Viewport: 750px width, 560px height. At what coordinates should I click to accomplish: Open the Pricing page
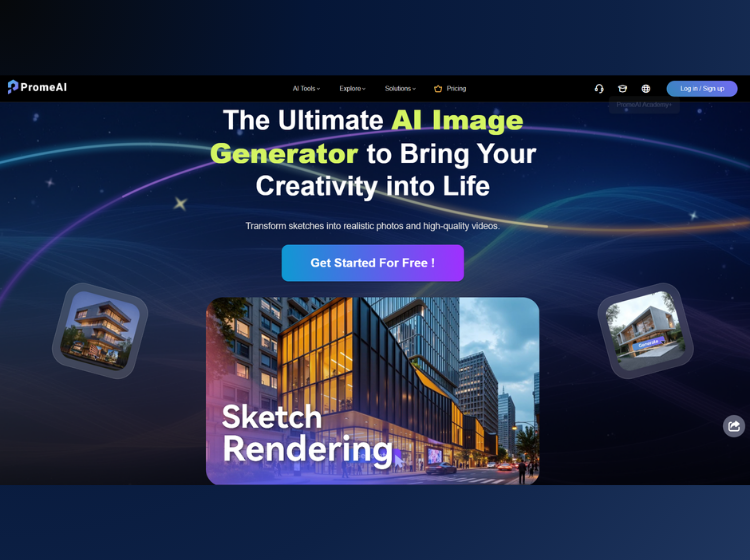click(456, 88)
